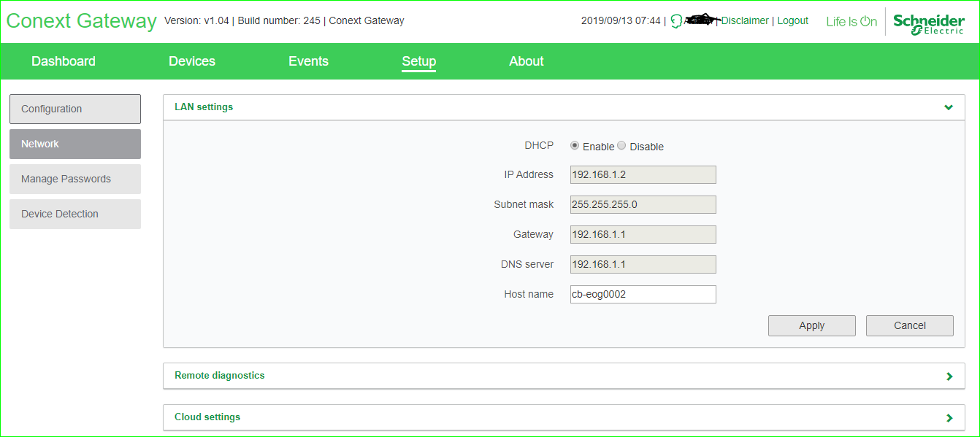The height and width of the screenshot is (437, 980).
Task: Click the user headset icon near Disclaimer
Action: (676, 21)
